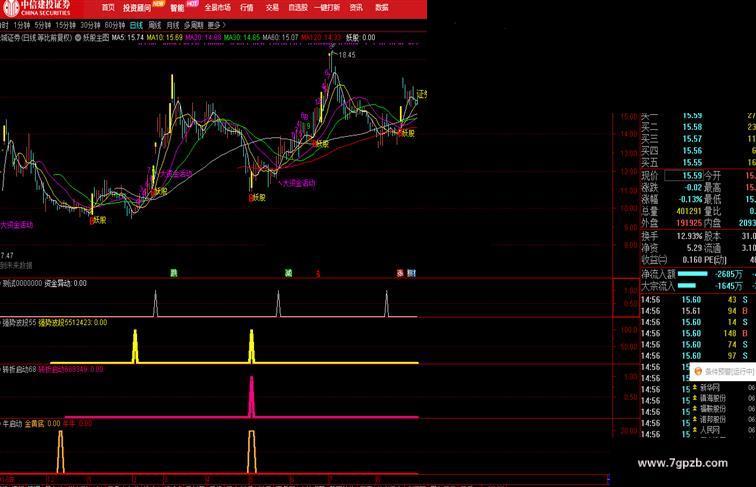
Task: Expand the 更多 periods dropdown
Action: click(x=216, y=25)
